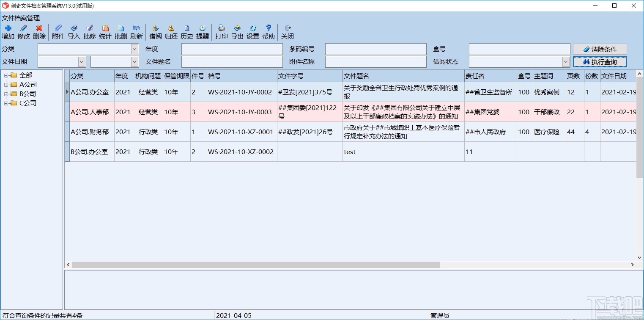This screenshot has width=644, height=320.
Task: Click the horizontal scrollbar below the table
Action: (x=254, y=265)
